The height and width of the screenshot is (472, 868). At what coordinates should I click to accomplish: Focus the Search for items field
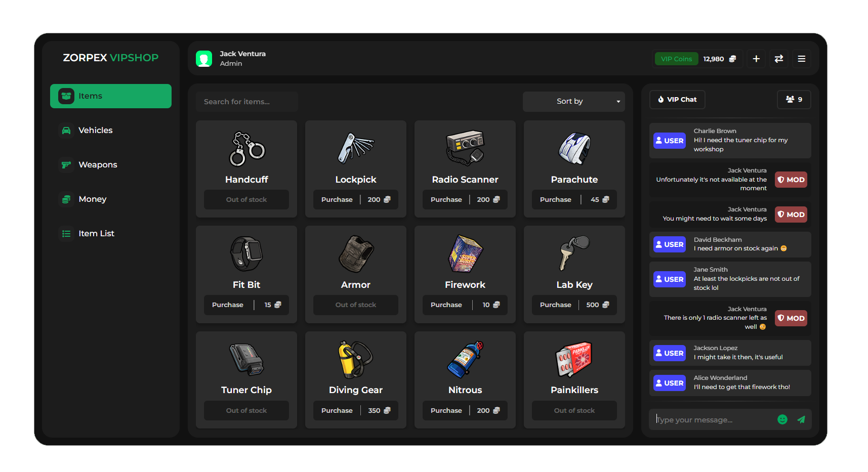click(x=247, y=102)
